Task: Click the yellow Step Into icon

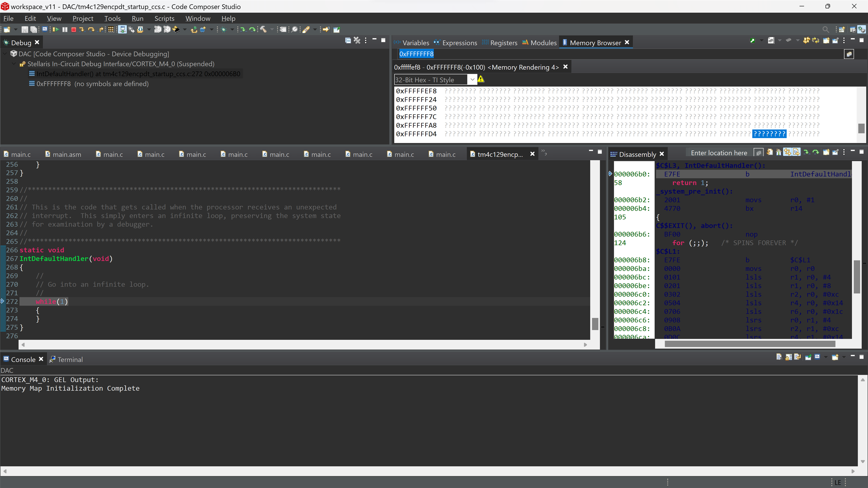Action: (82, 30)
